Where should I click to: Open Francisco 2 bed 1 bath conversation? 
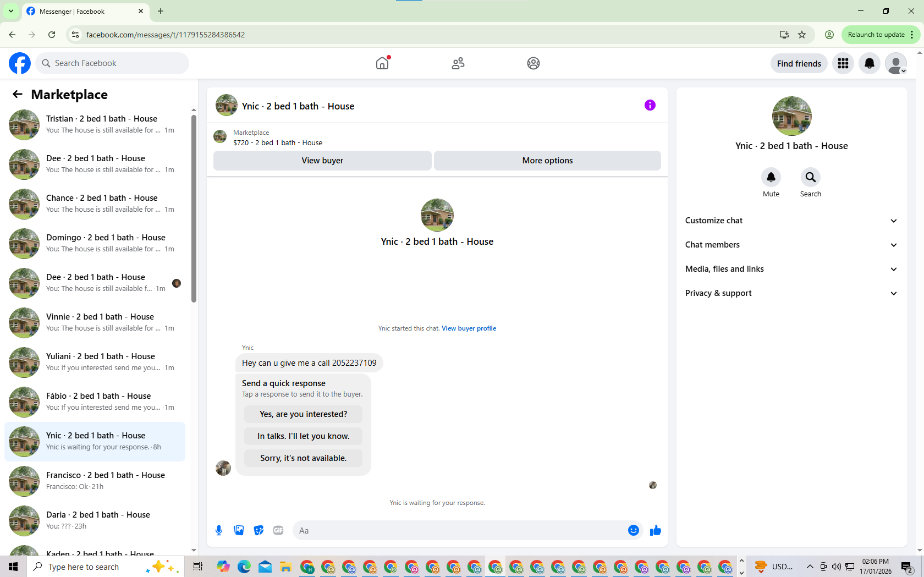pos(95,481)
